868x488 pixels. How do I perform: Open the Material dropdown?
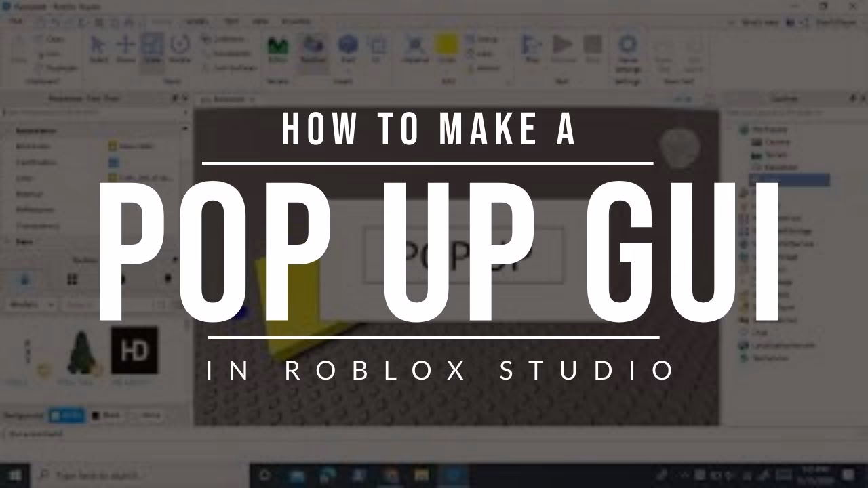(x=415, y=49)
